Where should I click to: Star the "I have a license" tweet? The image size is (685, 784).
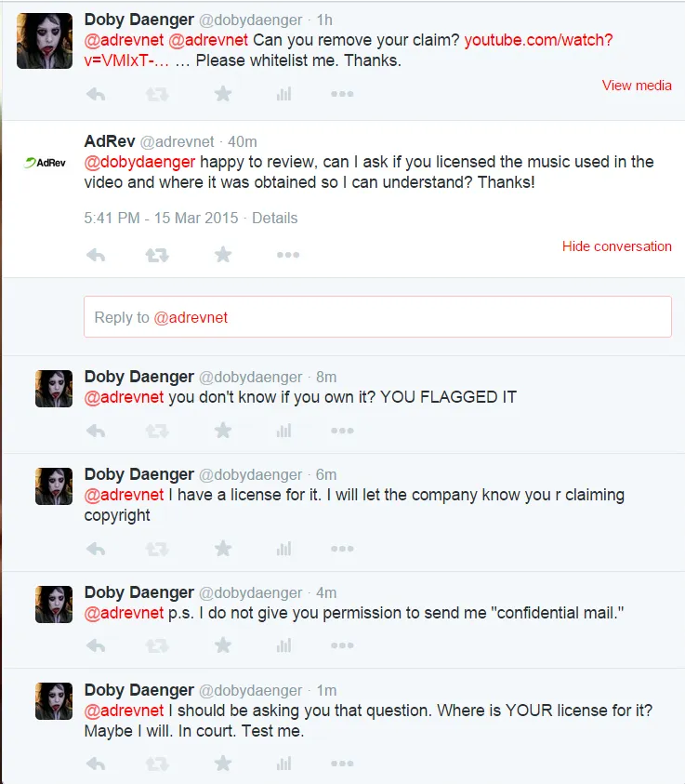click(223, 549)
